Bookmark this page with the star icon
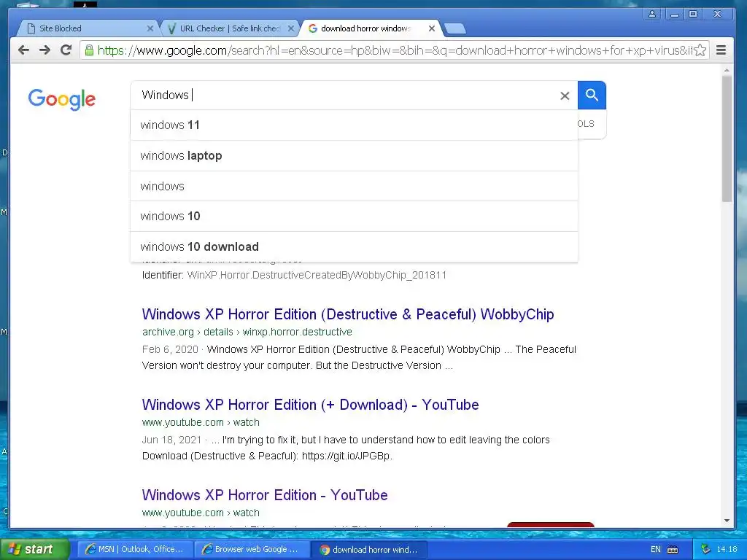The height and width of the screenshot is (560, 747). (x=700, y=50)
